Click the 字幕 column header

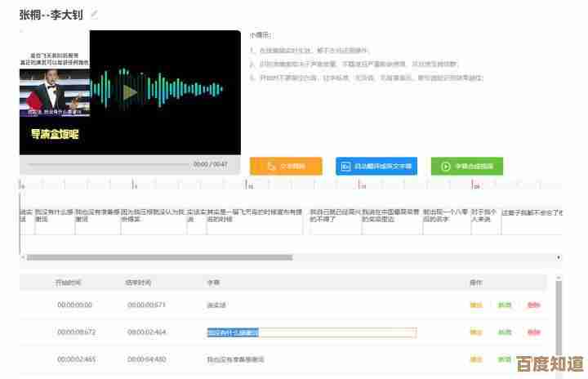[x=213, y=283]
